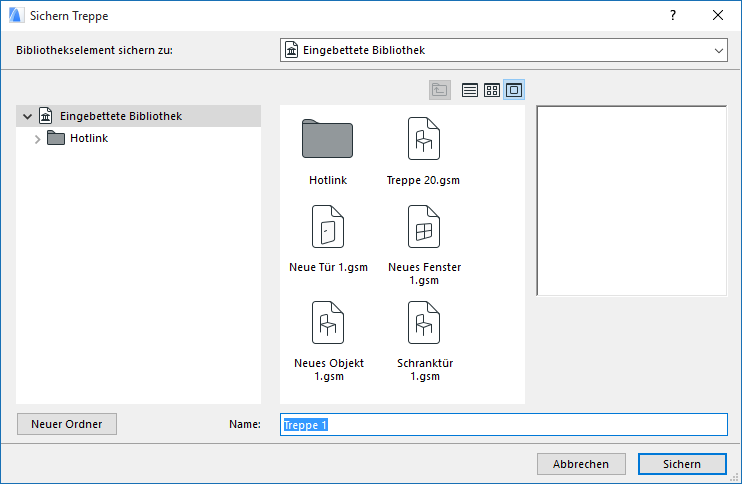Click the Neue Tür 1.gsm label
The height and width of the screenshot is (484, 742).
328,267
